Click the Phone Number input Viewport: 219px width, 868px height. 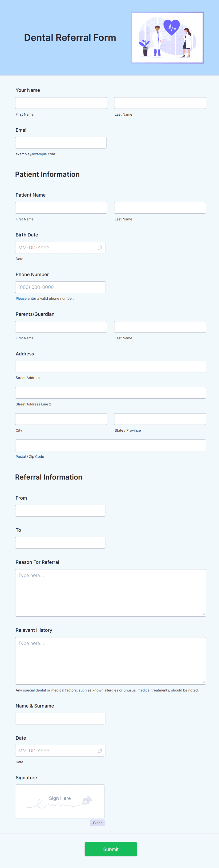click(60, 287)
